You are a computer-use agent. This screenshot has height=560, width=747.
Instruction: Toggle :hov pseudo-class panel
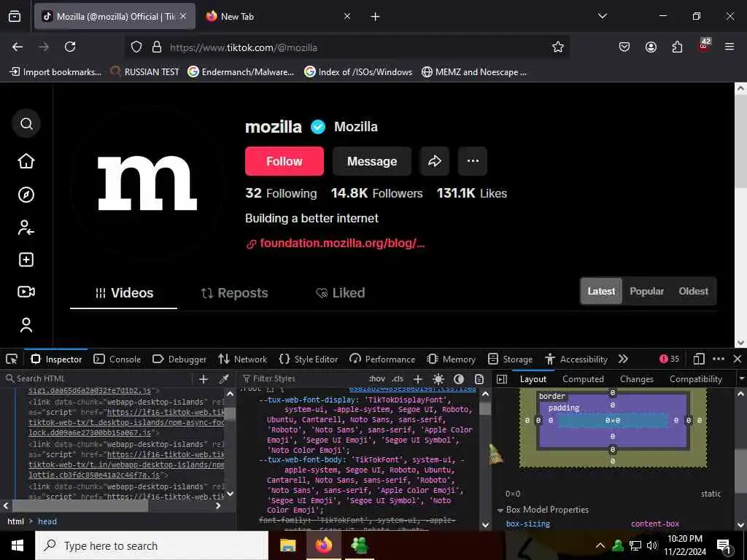tap(376, 379)
